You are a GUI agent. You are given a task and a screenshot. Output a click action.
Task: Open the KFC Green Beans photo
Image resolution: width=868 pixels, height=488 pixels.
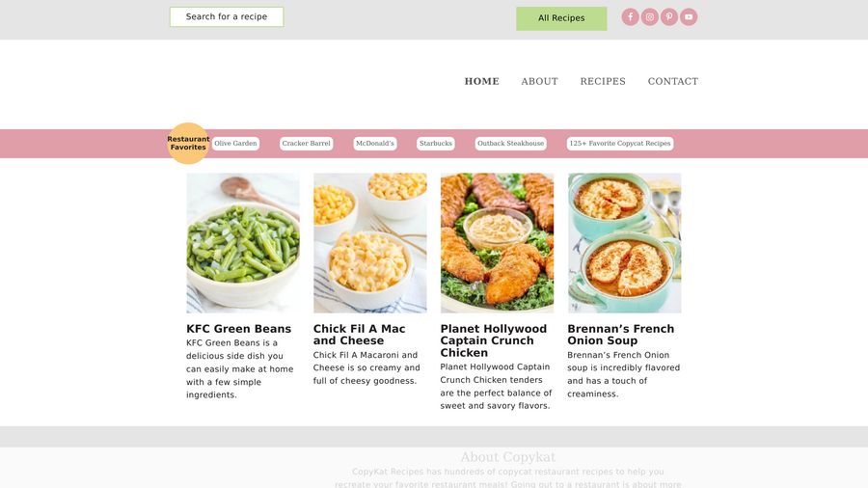[x=243, y=243]
